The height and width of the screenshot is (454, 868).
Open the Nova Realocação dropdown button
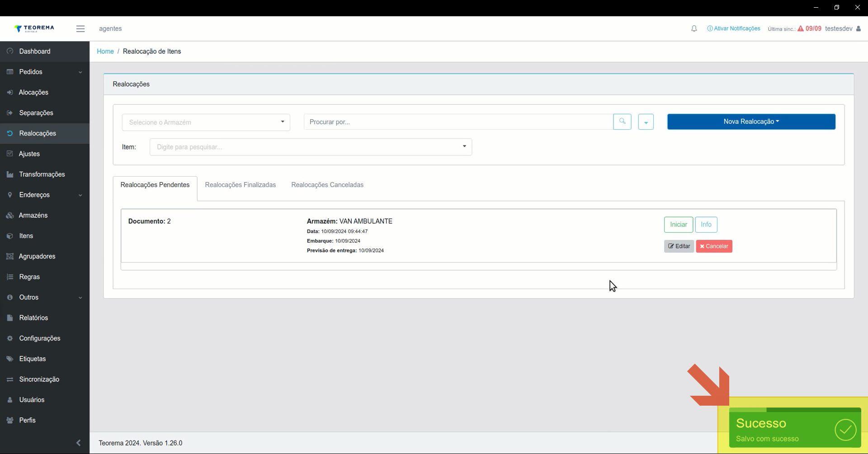751,122
